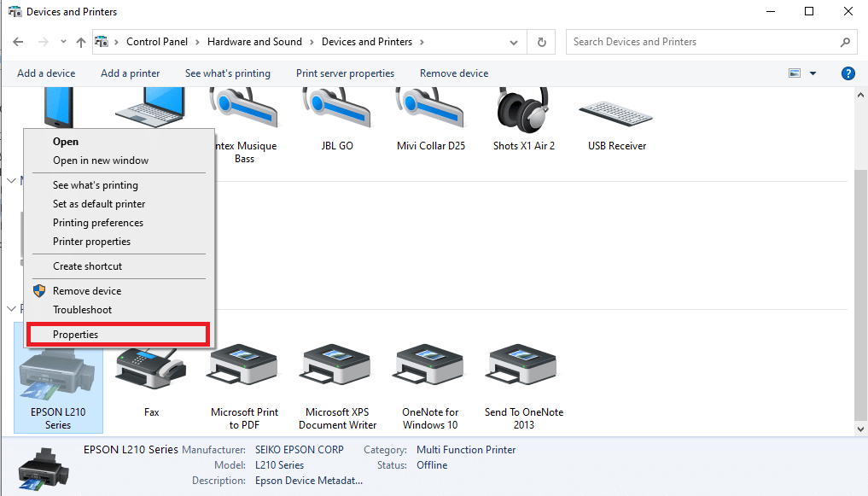Expand chevron after Hardware and Sound breadcrumb
868x496 pixels.
(x=312, y=42)
